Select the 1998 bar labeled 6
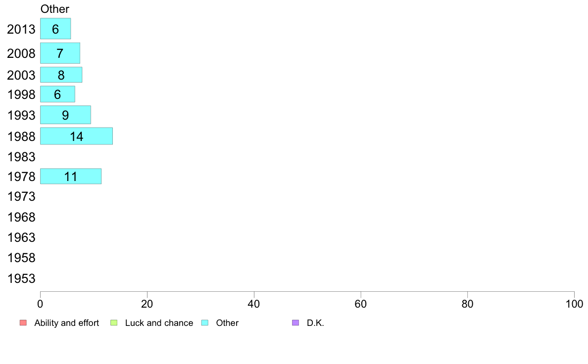Viewport: 588px width, 364px height. 57,94
